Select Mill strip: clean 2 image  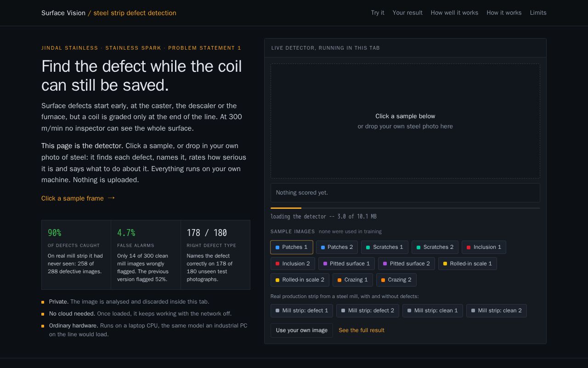point(497,310)
